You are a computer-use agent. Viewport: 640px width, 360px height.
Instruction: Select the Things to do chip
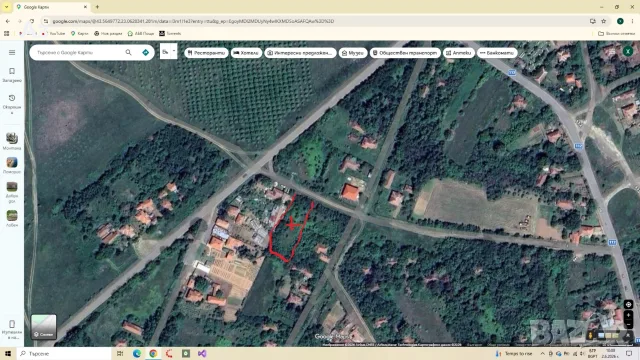(x=300, y=53)
